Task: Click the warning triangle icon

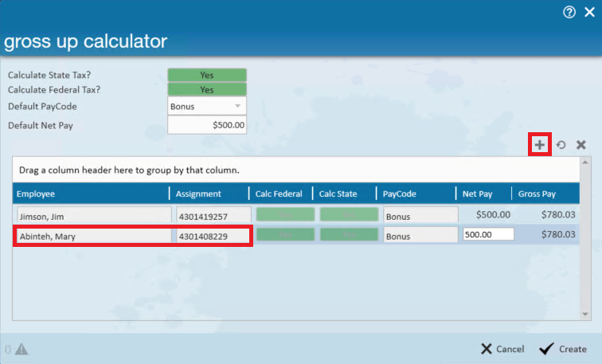Action: click(21, 349)
